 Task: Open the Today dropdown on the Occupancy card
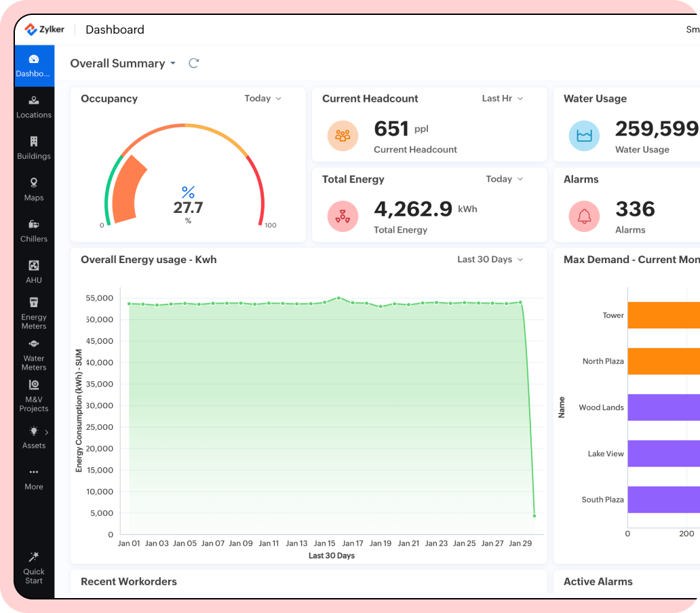tap(262, 98)
